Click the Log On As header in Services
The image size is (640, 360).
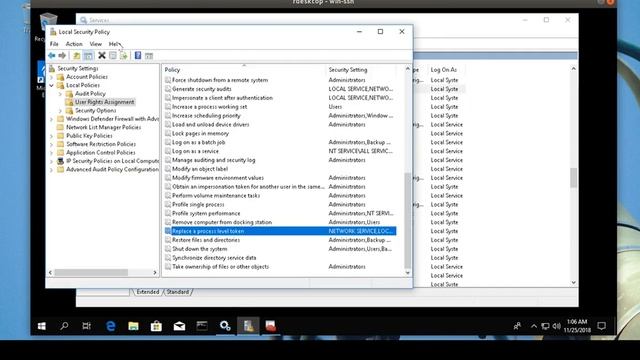[444, 70]
